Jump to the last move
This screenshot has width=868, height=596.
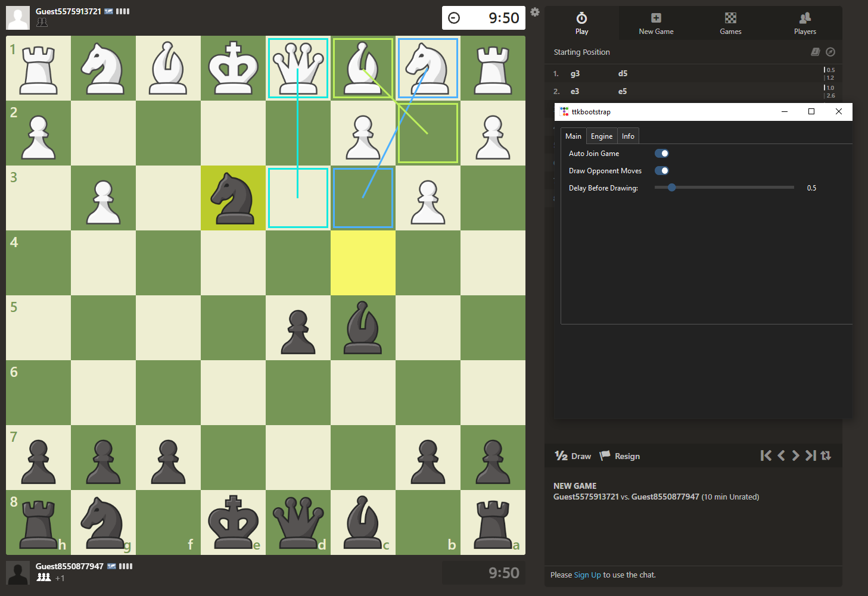click(x=810, y=455)
